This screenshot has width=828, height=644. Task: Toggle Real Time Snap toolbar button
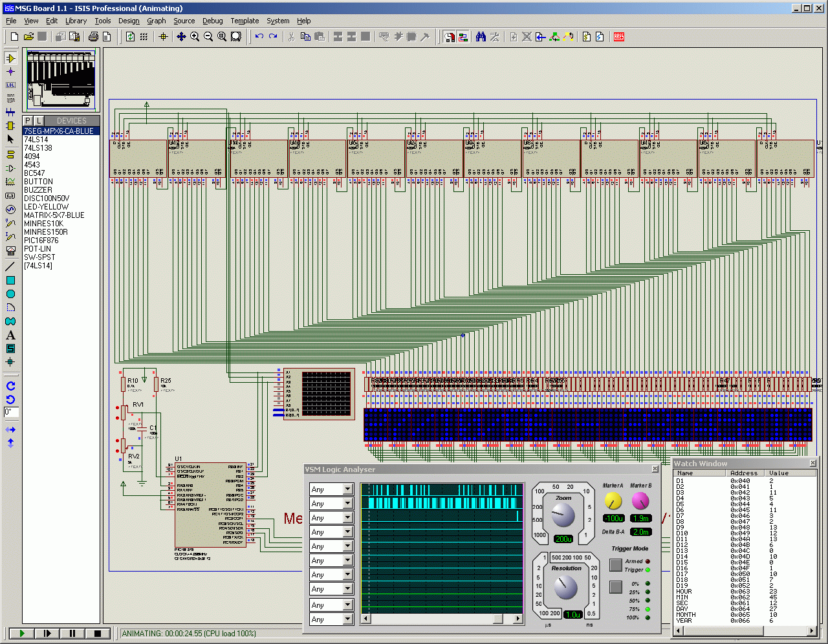point(450,37)
